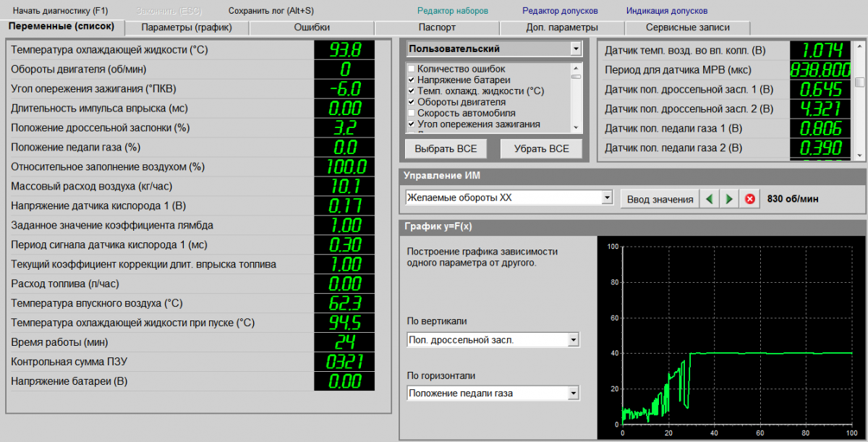Click the green left arrow decrease button
Screen dimensions: 868x442
coord(710,198)
